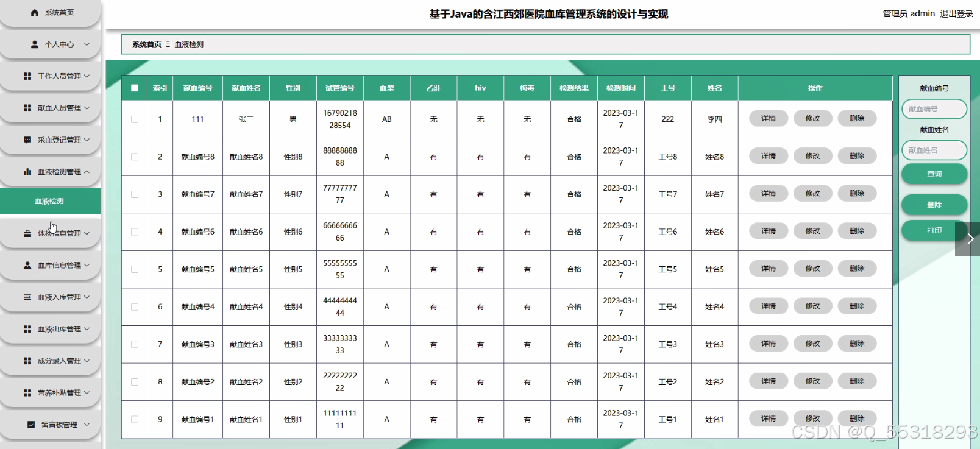Open the 营养补贴管理 menu

click(x=50, y=393)
